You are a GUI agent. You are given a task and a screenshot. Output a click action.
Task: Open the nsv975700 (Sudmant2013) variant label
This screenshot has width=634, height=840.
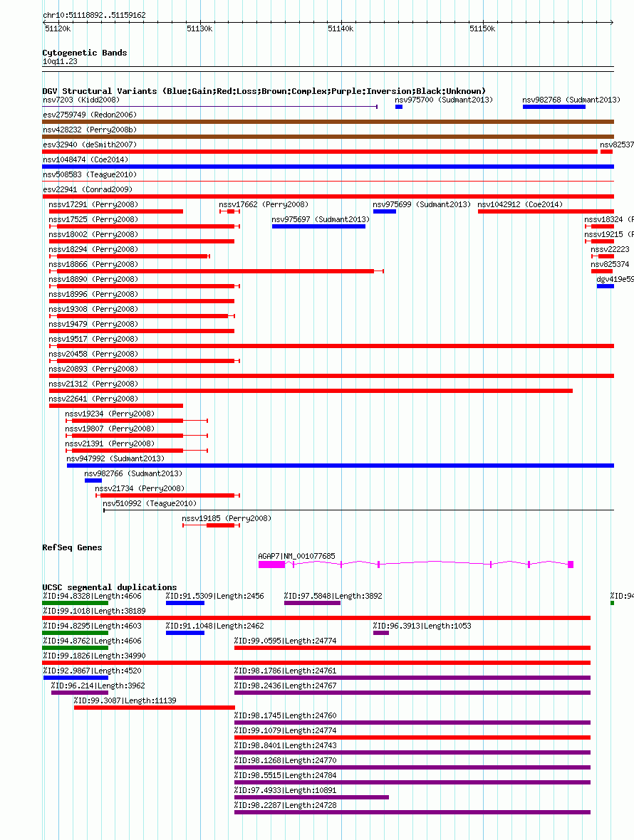tap(444, 100)
